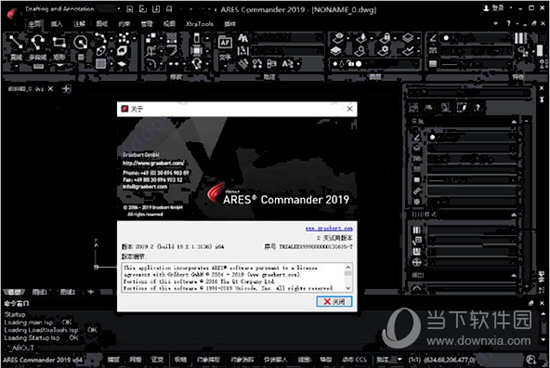This screenshot has width=550, height=368.
Task: Toggle 对象追踪 entity tracking in status bar
Action: tap(242, 360)
